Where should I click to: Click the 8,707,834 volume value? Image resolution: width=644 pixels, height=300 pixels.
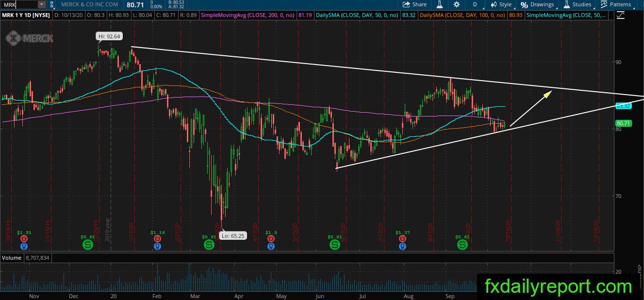click(38, 258)
